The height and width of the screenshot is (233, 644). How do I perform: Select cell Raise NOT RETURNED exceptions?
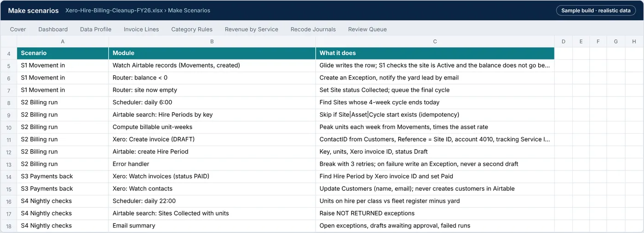[435, 213]
